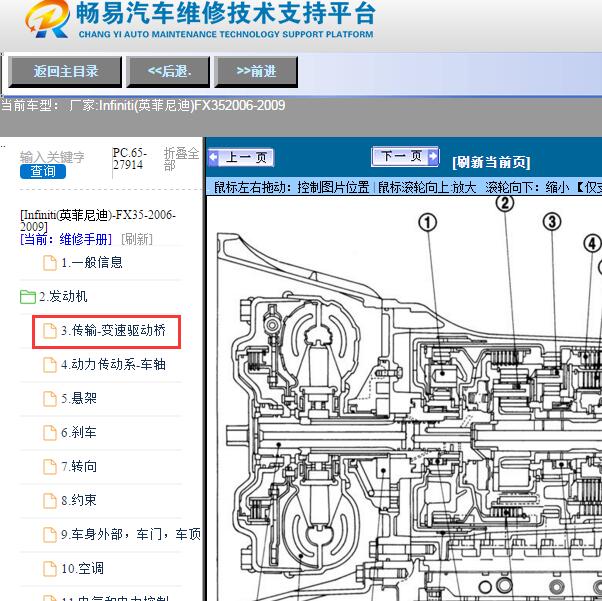This screenshot has width=602, height=601.
Task: Collapse all via 折叠全部 link
Action: [181, 159]
